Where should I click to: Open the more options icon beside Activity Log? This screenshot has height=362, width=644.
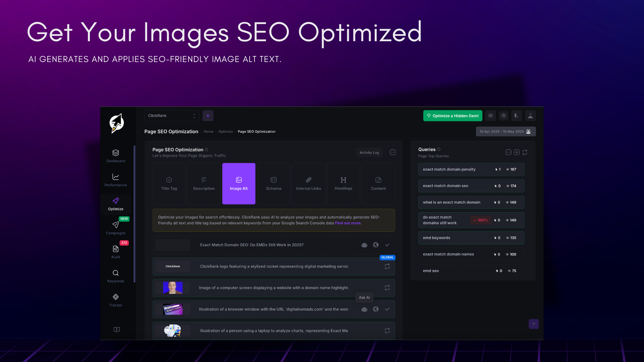[x=392, y=152]
